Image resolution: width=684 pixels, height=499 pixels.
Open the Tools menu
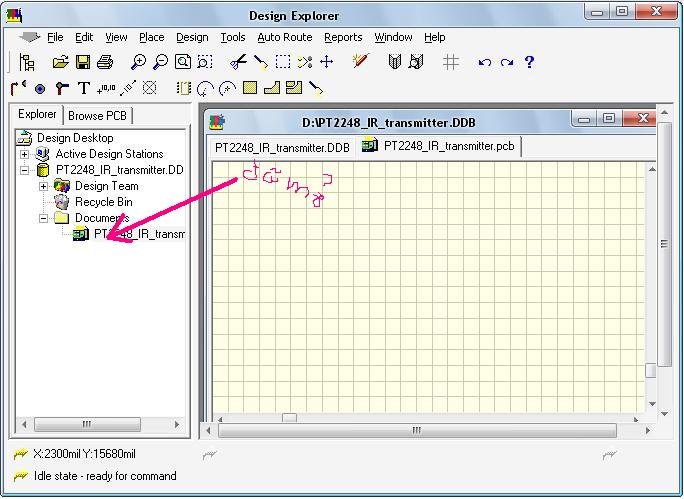pyautogui.click(x=233, y=38)
